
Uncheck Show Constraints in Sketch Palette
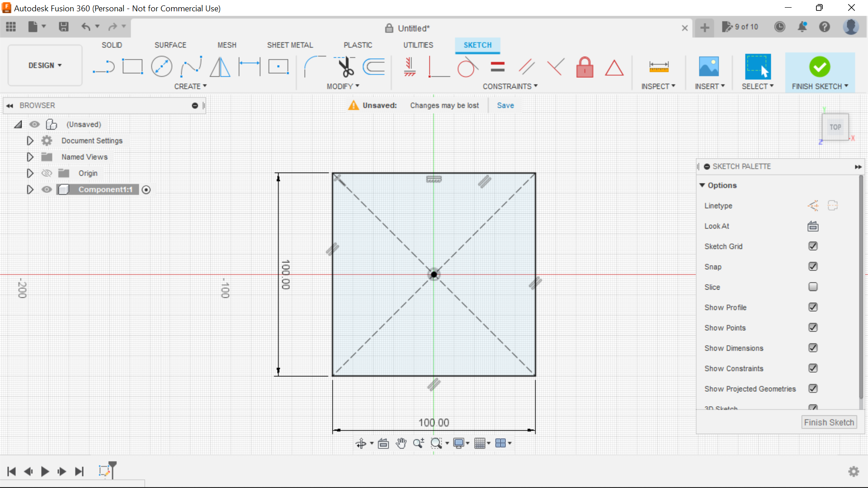pyautogui.click(x=813, y=368)
